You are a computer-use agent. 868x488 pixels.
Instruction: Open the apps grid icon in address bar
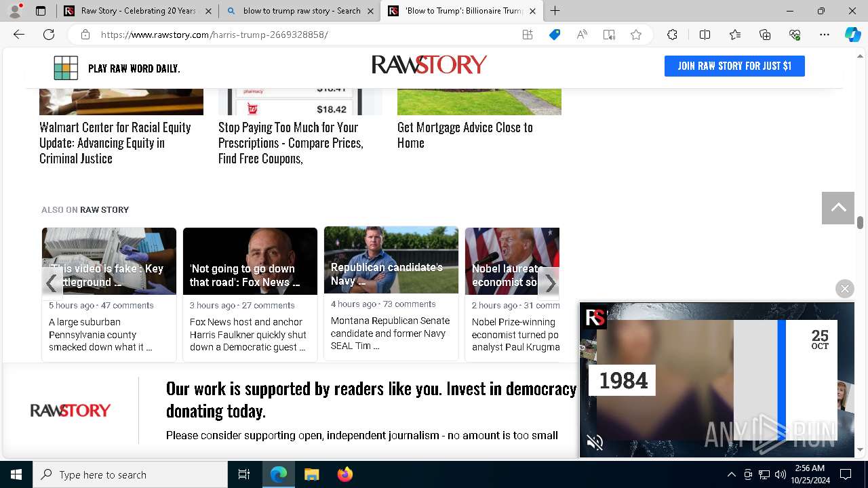click(528, 35)
